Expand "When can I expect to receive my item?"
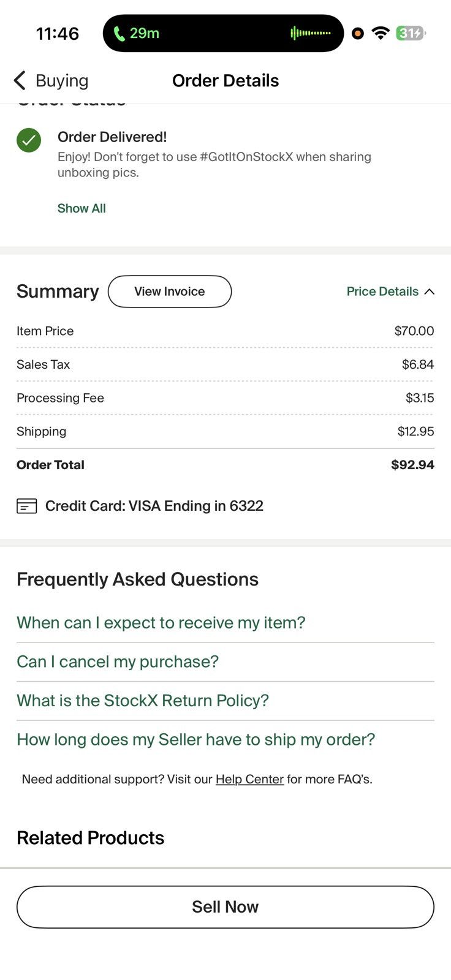The image size is (451, 980). point(161,623)
